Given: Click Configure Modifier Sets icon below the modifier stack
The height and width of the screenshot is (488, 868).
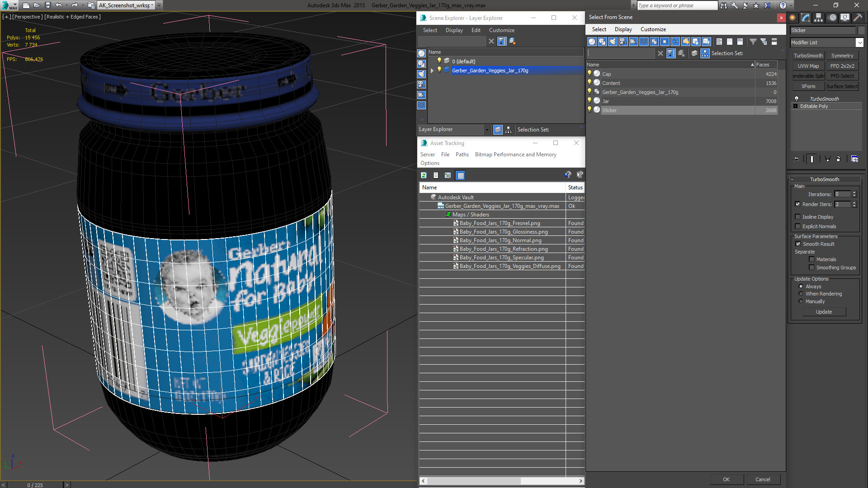Looking at the screenshot, I should coord(854,159).
